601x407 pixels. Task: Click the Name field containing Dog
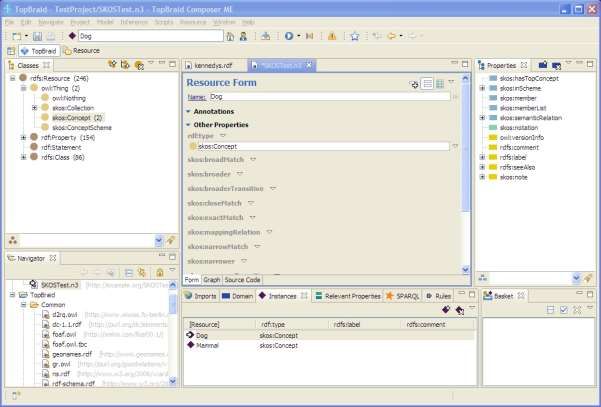point(329,97)
